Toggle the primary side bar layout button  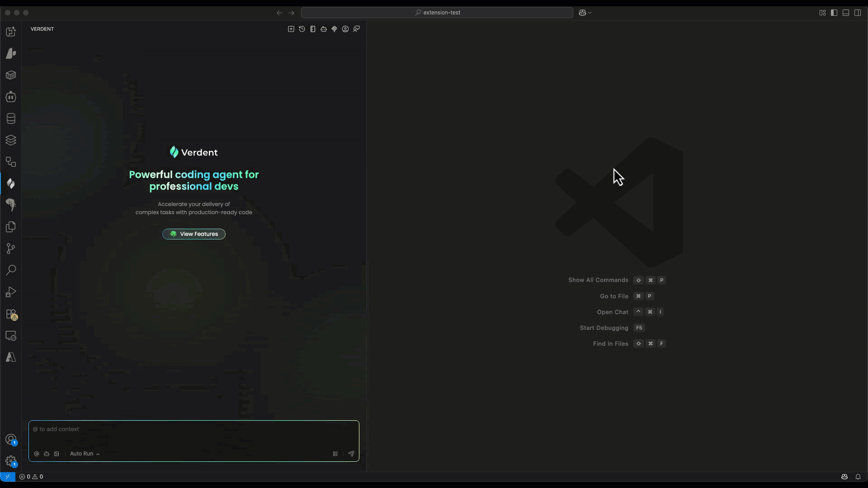(x=834, y=13)
